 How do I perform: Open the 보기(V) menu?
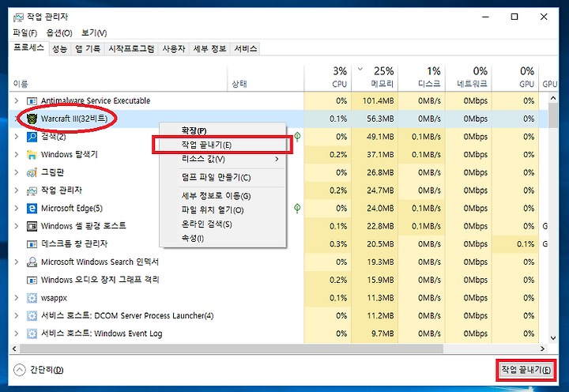pyautogui.click(x=94, y=33)
